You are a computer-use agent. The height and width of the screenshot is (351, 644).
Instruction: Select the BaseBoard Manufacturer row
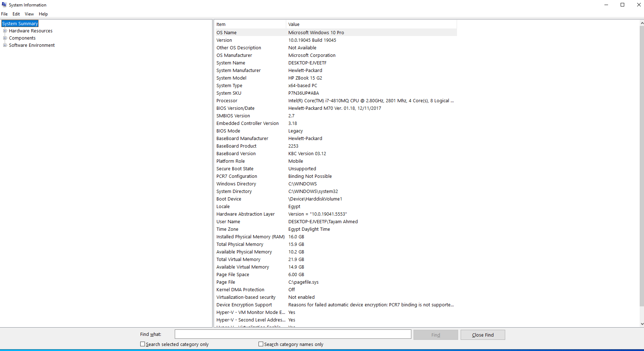coord(335,138)
